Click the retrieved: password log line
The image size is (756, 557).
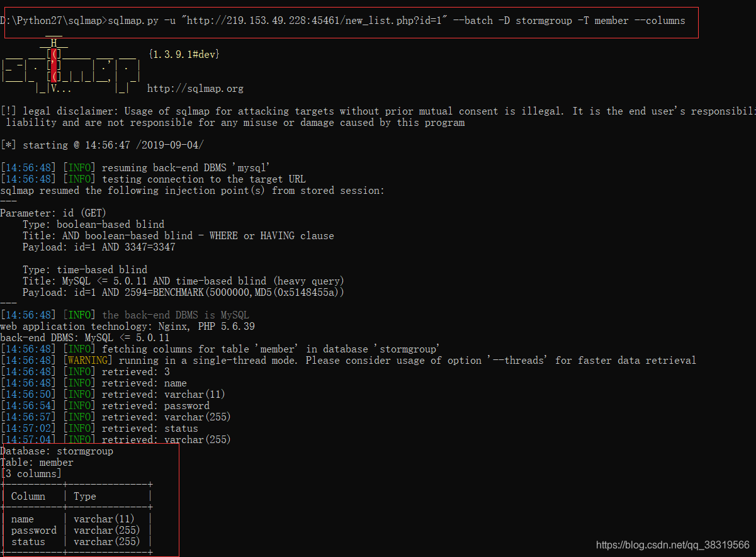(104, 406)
